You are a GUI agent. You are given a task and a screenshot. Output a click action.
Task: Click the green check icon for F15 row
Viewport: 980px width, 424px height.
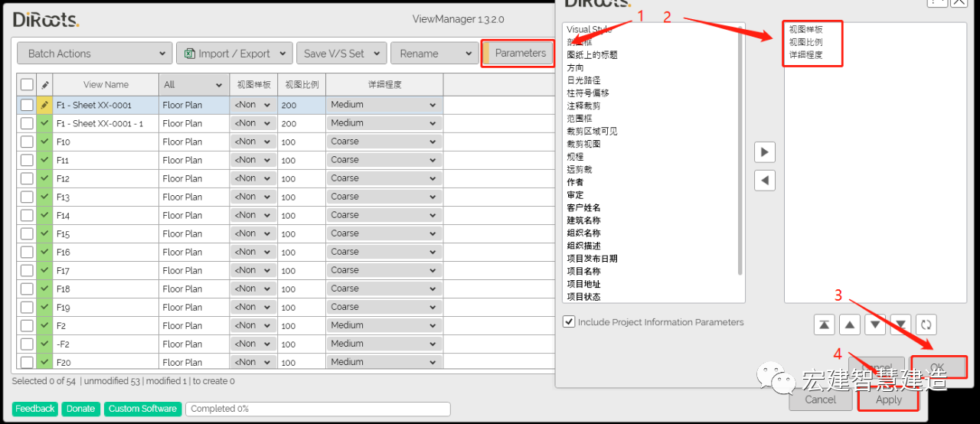tap(44, 233)
